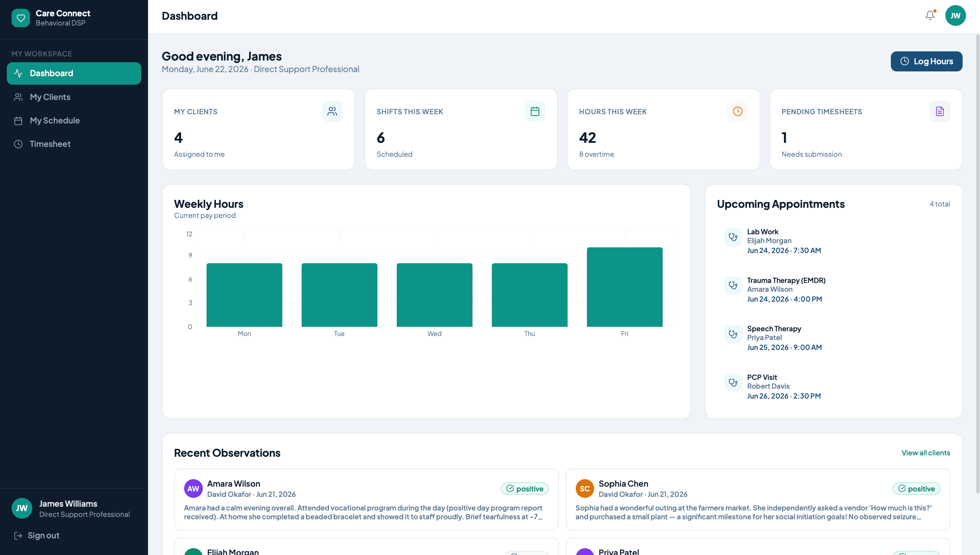This screenshot has height=555, width=980.
Task: Open the Timesheet page
Action: pyautogui.click(x=74, y=144)
